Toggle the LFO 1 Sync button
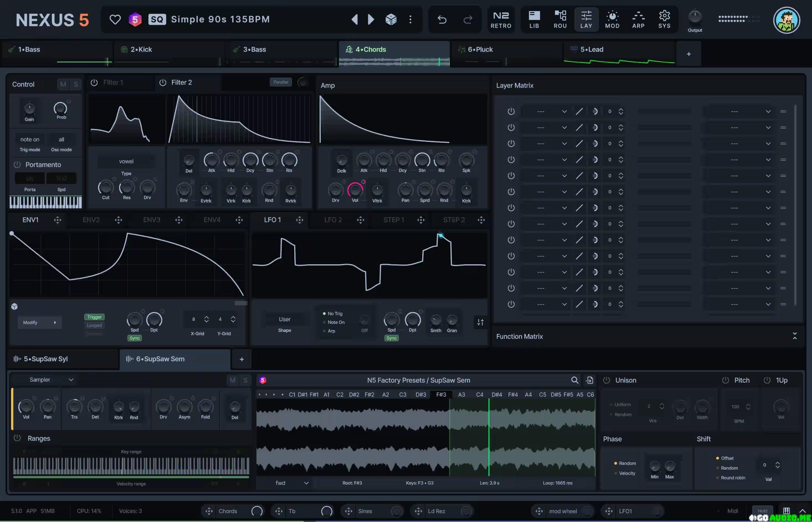The image size is (812, 522). 392,338
